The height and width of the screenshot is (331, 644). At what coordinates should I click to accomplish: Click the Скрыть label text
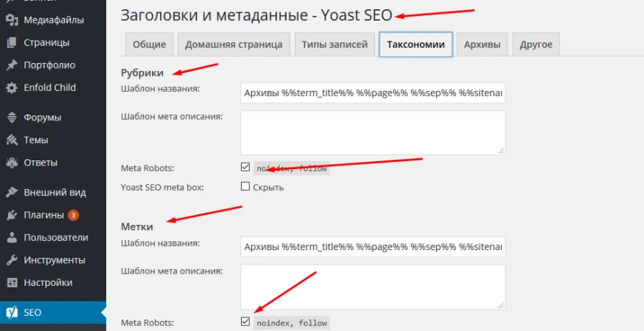pos(268,188)
